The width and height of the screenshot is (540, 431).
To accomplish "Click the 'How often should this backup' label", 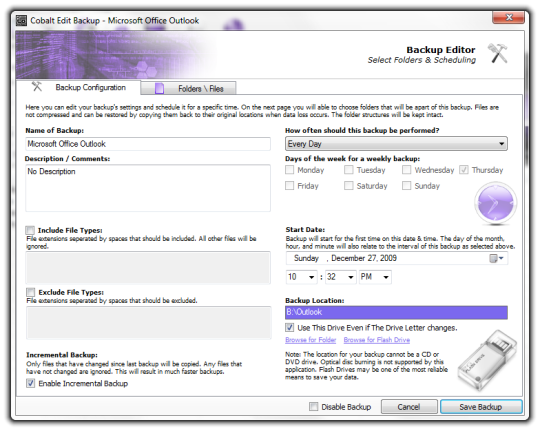I will pos(362,131).
